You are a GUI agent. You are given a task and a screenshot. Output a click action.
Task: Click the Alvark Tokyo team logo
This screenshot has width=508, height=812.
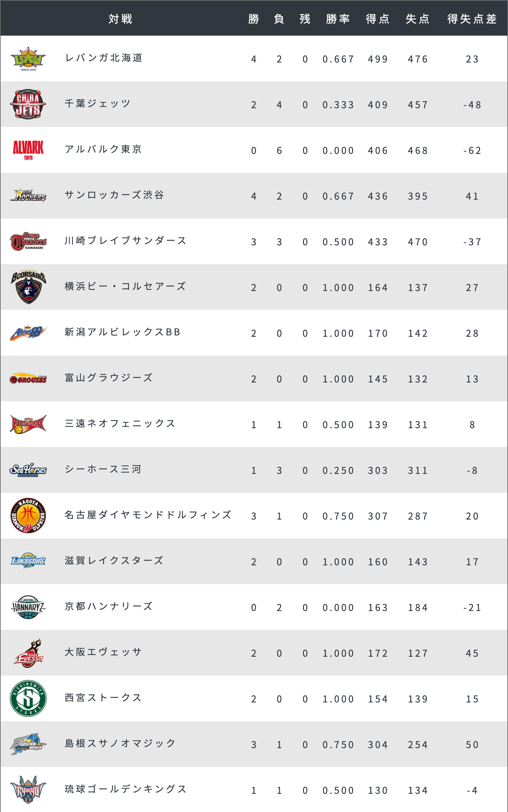point(28,150)
